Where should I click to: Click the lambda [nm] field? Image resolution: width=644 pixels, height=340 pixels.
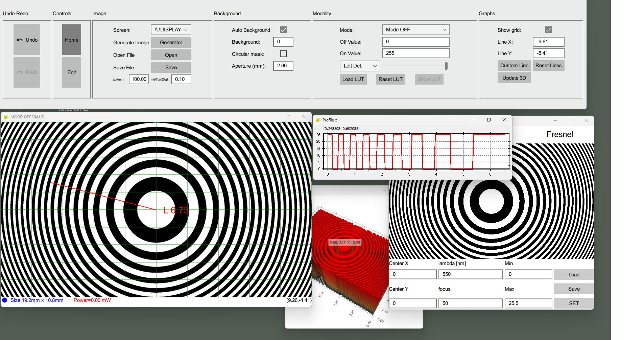(471, 274)
